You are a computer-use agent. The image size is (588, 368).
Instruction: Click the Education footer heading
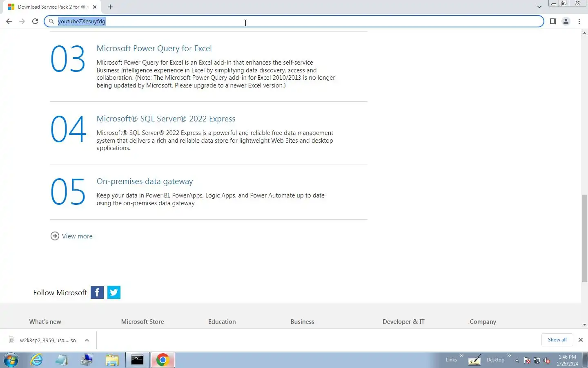[222, 322]
